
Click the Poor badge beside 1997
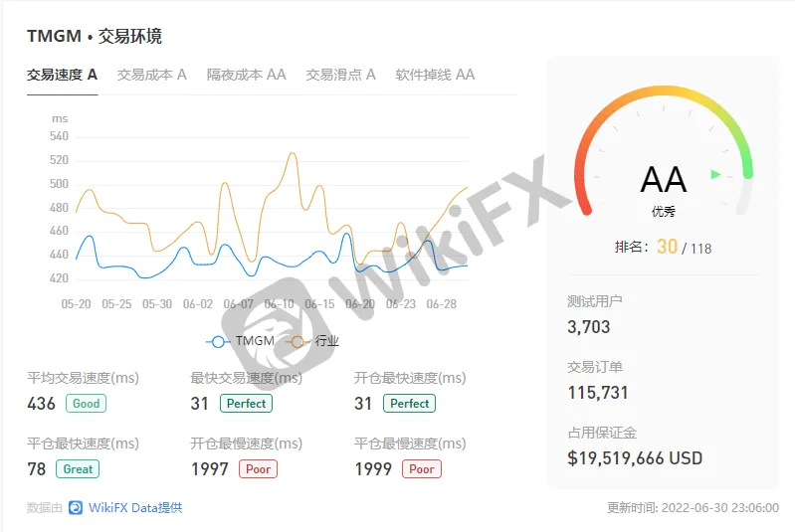pos(258,469)
